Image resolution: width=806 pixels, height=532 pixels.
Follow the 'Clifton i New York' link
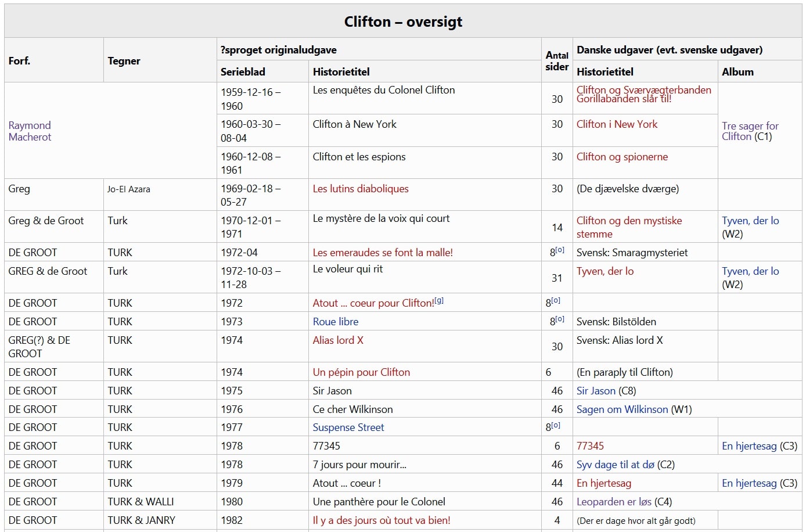click(x=617, y=124)
